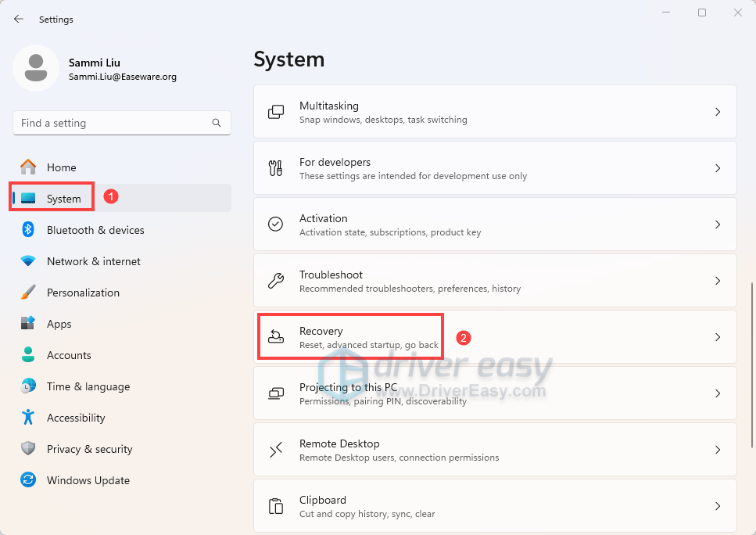
Task: Open Network & internet via its globe icon
Action: [28, 260]
